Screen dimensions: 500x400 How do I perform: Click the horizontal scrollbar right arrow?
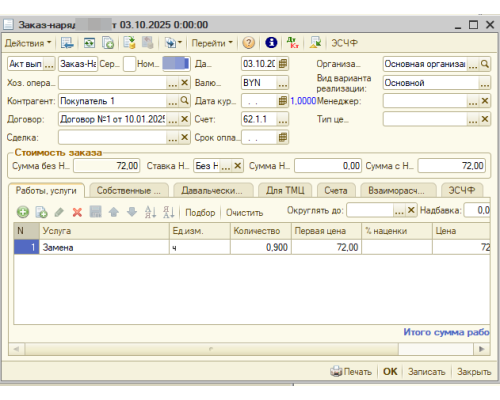(x=481, y=349)
